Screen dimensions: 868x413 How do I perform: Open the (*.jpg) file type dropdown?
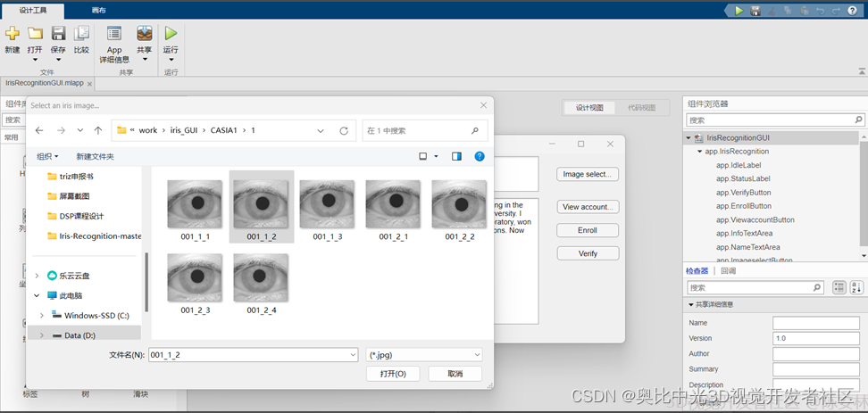424,355
